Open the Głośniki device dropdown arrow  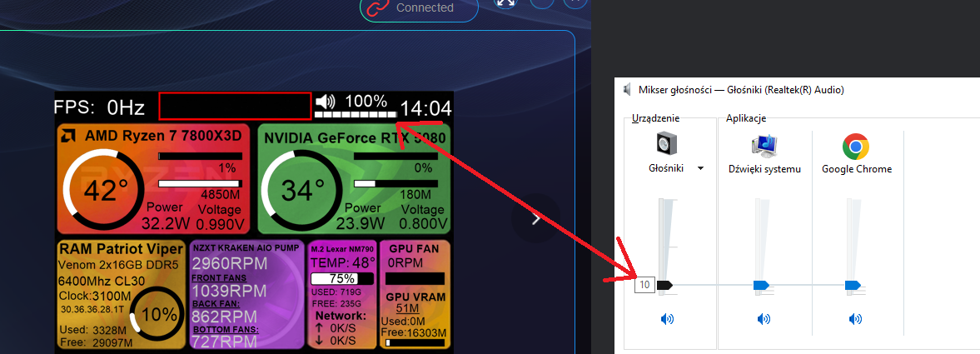701,168
